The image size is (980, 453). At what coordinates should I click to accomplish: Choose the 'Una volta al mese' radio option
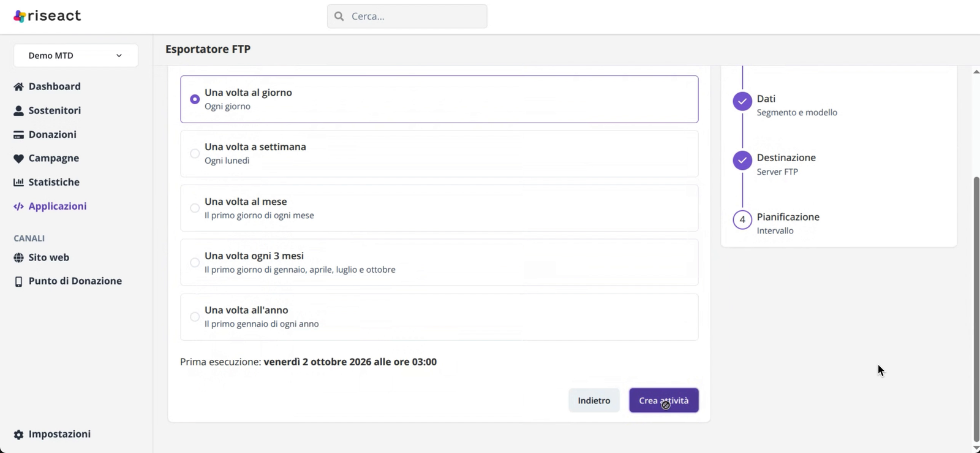click(x=195, y=208)
